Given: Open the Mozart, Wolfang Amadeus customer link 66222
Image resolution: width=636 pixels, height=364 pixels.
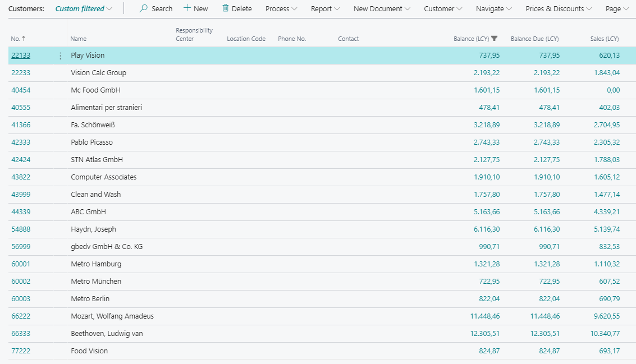Looking at the screenshot, I should point(21,316).
